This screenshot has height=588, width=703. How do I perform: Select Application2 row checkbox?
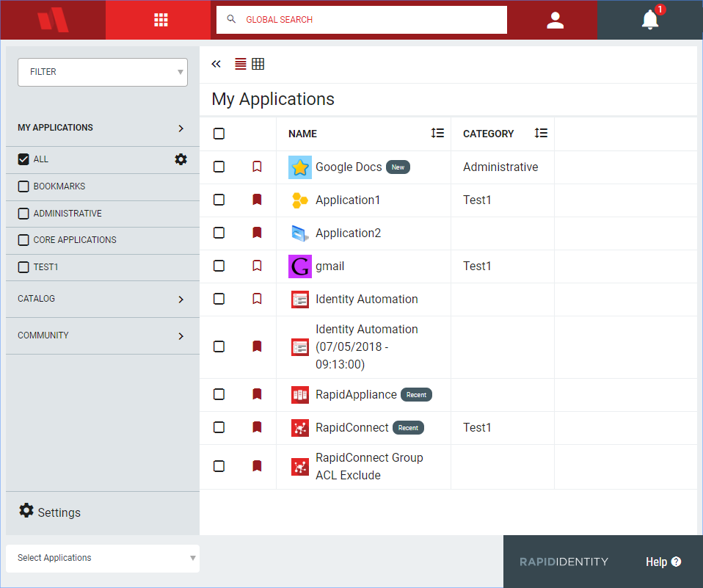219,233
